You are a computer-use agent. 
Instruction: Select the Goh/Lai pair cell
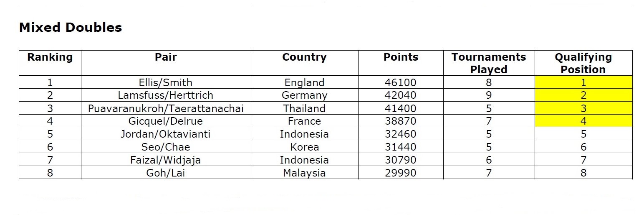166,173
